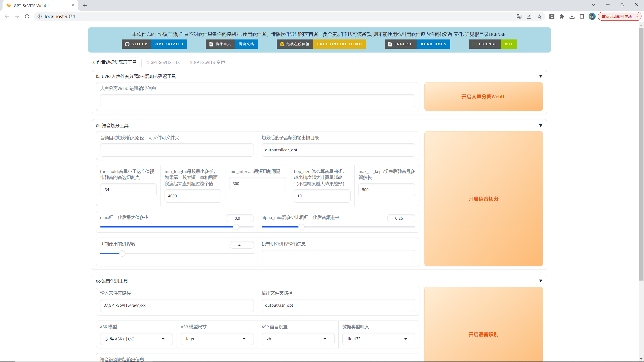Image resolution: width=644 pixels, height=362 pixels.
Task: Toggle the browser side panel icon
Action: click(582, 16)
